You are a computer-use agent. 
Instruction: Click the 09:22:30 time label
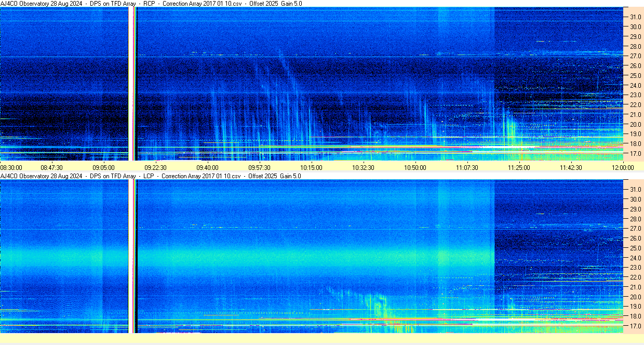(x=156, y=168)
